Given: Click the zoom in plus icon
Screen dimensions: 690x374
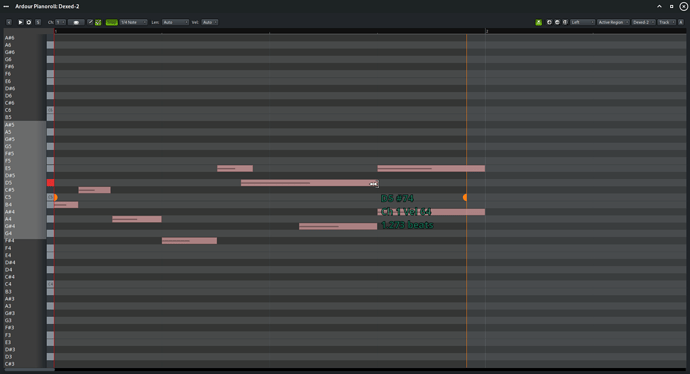Looking at the screenshot, I should point(549,22).
